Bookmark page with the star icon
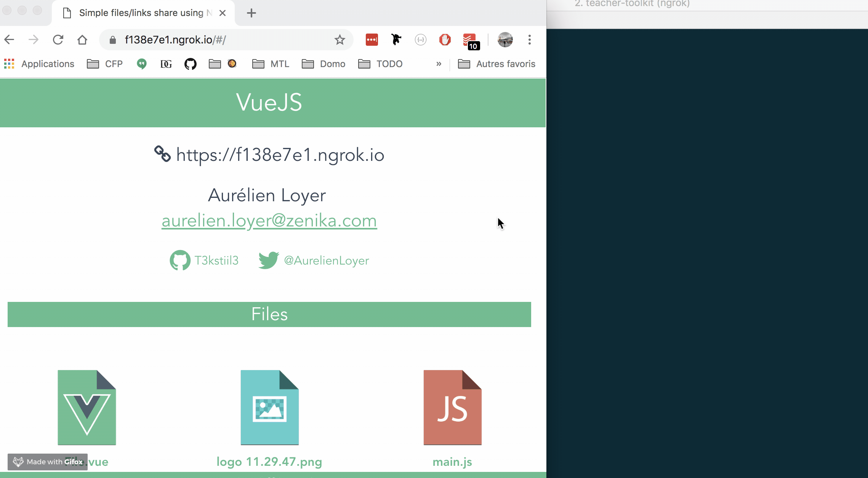Viewport: 868px width, 478px height. tap(340, 40)
